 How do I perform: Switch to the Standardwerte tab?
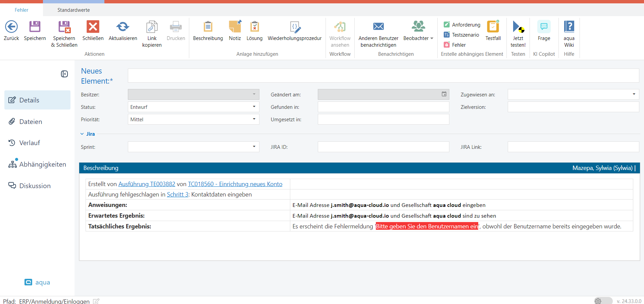[73, 10]
